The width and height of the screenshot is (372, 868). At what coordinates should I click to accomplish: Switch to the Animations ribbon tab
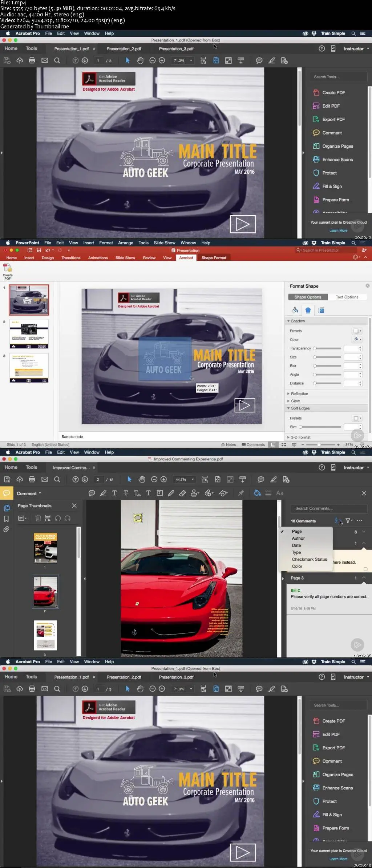[98, 258]
